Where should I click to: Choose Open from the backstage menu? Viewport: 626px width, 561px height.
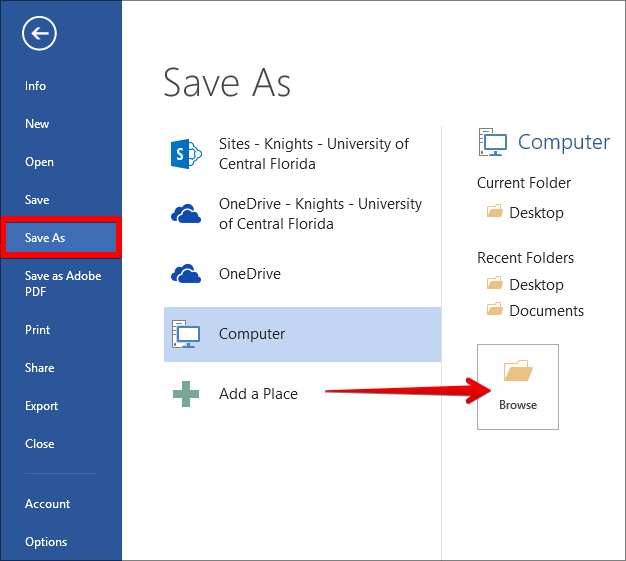[40, 162]
